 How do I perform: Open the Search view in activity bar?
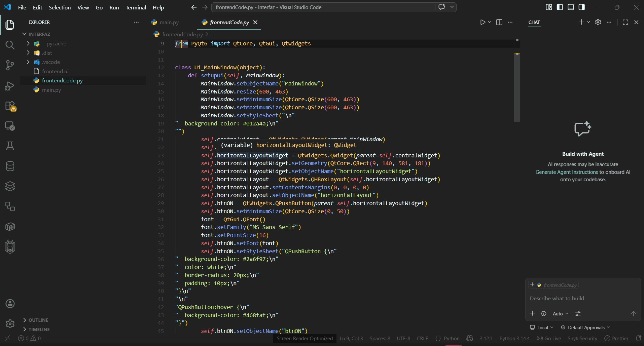10,45
